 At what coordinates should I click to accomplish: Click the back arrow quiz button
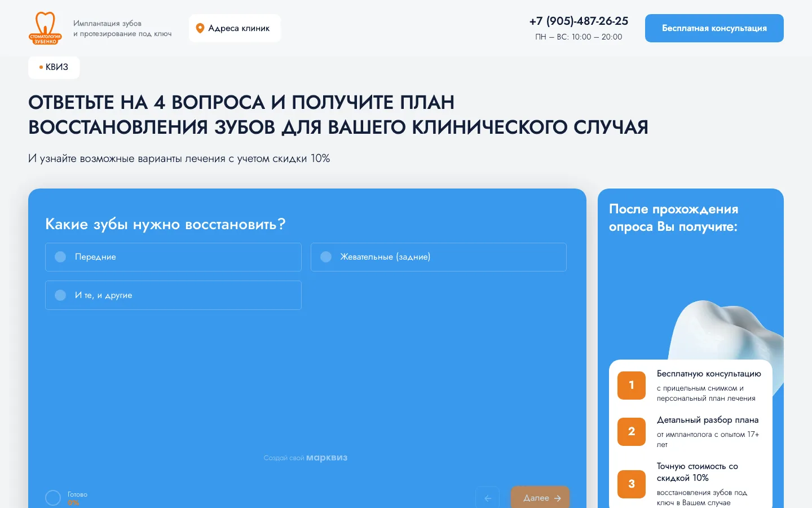coord(488,498)
